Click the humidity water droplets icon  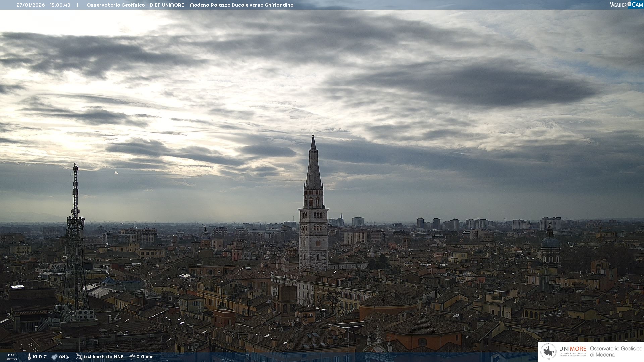tap(54, 357)
